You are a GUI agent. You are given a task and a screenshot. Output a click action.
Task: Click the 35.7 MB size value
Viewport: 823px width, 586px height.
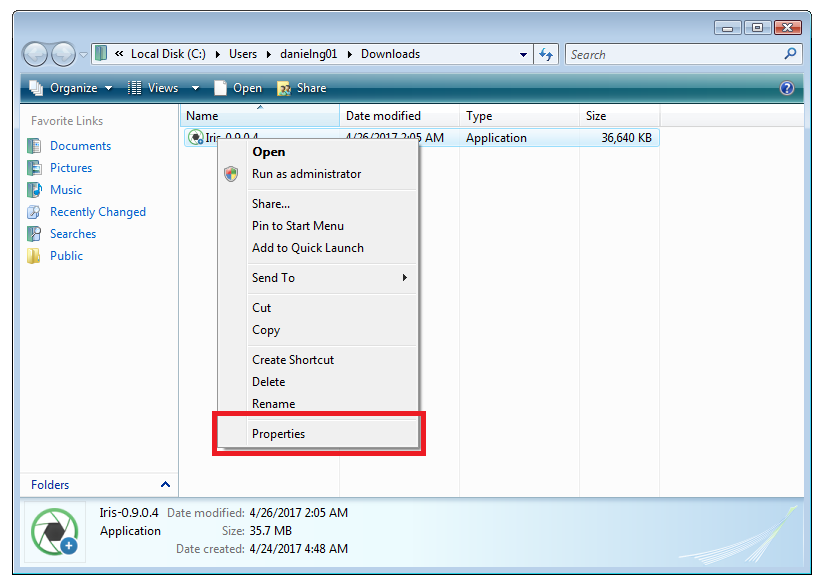point(270,531)
